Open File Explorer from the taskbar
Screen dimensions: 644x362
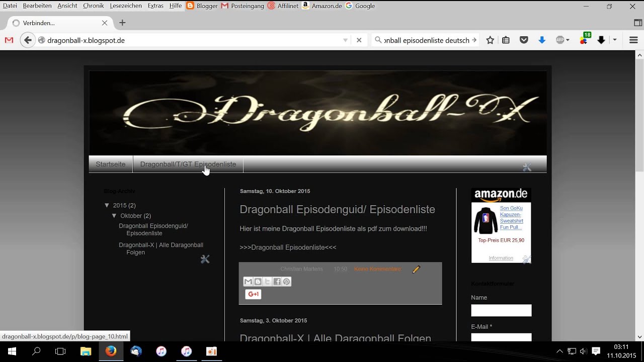tap(86, 351)
